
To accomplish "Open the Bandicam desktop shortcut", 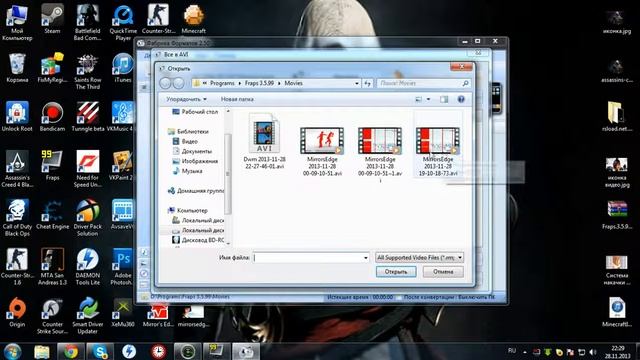I will (x=52, y=117).
